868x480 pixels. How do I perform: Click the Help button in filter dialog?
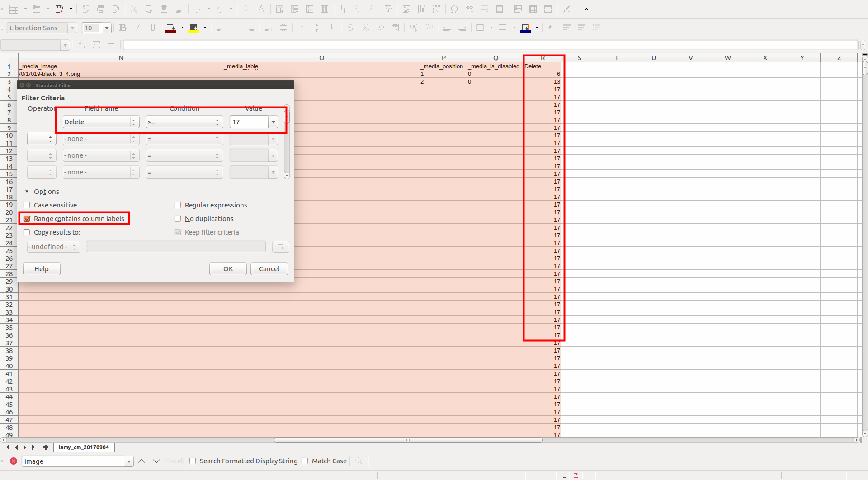tap(42, 269)
